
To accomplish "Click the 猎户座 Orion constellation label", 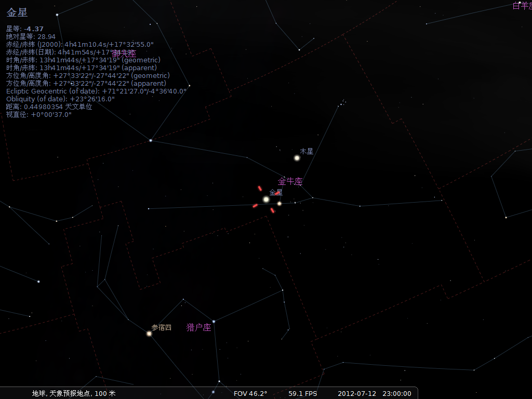I will click(x=199, y=327).
